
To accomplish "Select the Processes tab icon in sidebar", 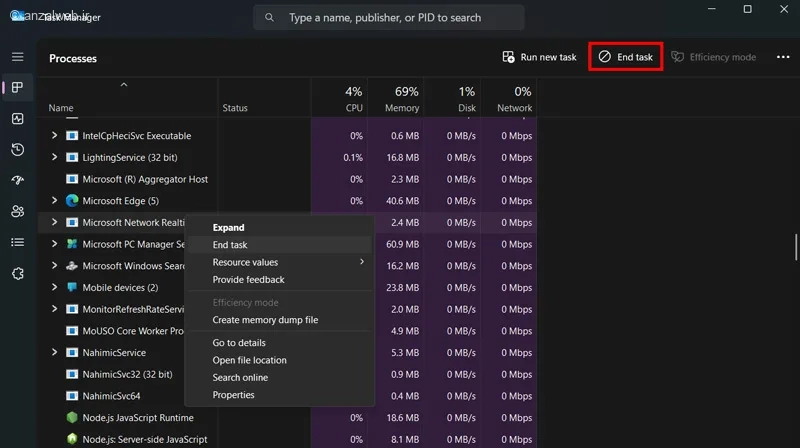I will tap(17, 87).
